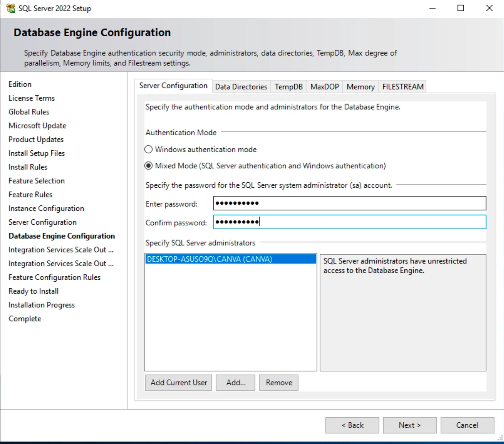Click the Ready to Install step
This screenshot has height=444, width=504.
34,291
